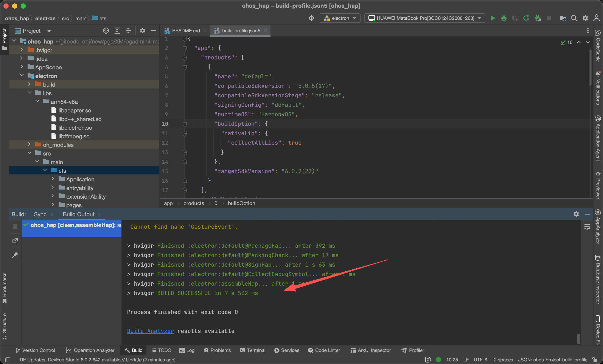The image size is (603, 364).
Task: Click the build output vertical scrollbar
Action: [x=578, y=339]
